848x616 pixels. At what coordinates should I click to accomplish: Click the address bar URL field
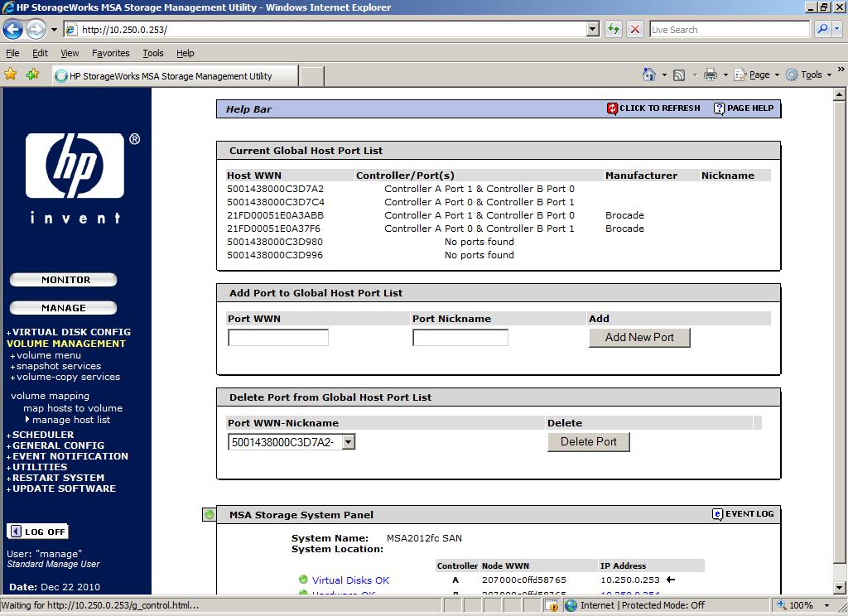point(325,30)
